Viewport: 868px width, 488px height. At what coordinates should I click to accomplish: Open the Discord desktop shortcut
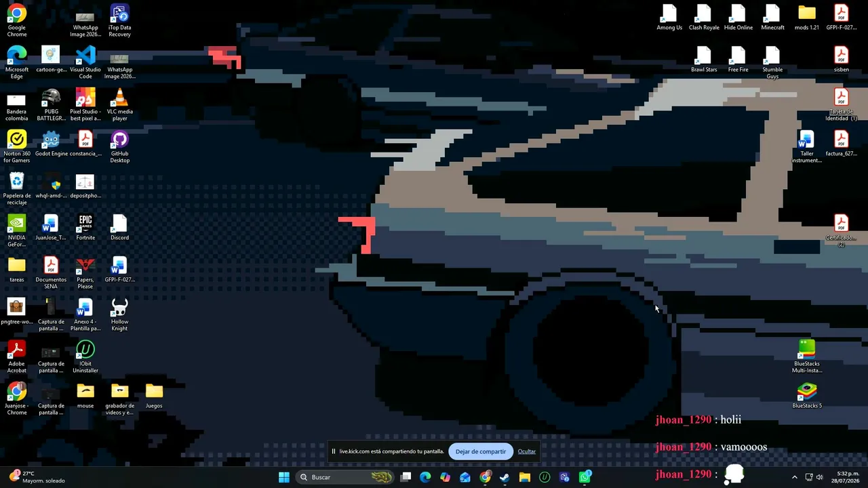click(119, 228)
